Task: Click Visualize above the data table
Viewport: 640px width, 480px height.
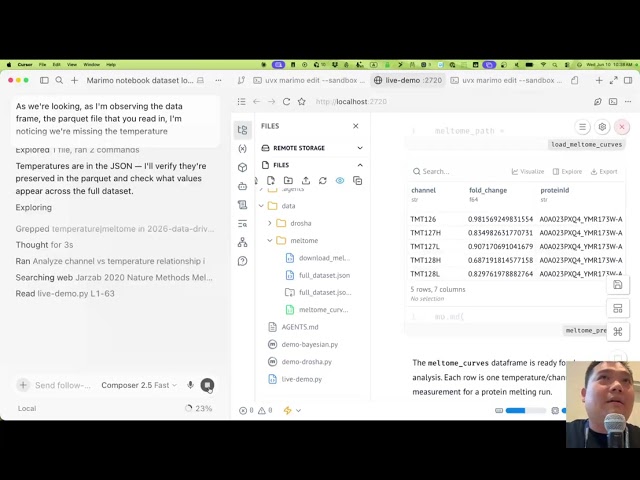Action: (528, 171)
